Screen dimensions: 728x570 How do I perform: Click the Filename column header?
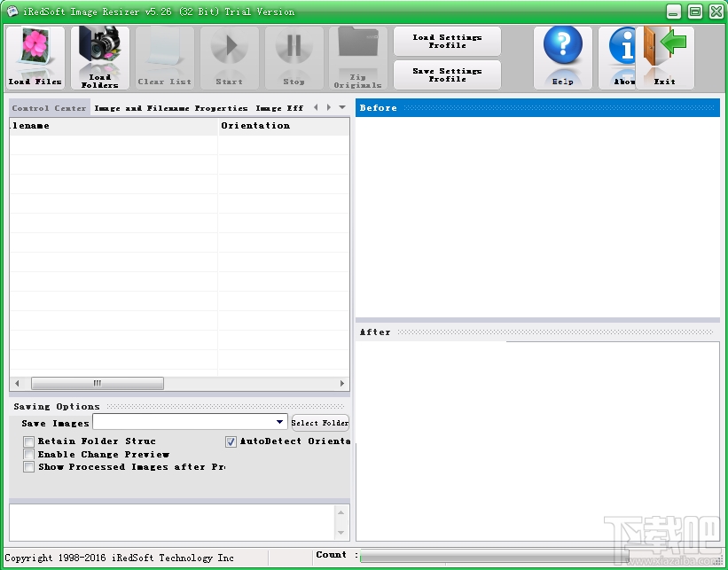(x=114, y=126)
